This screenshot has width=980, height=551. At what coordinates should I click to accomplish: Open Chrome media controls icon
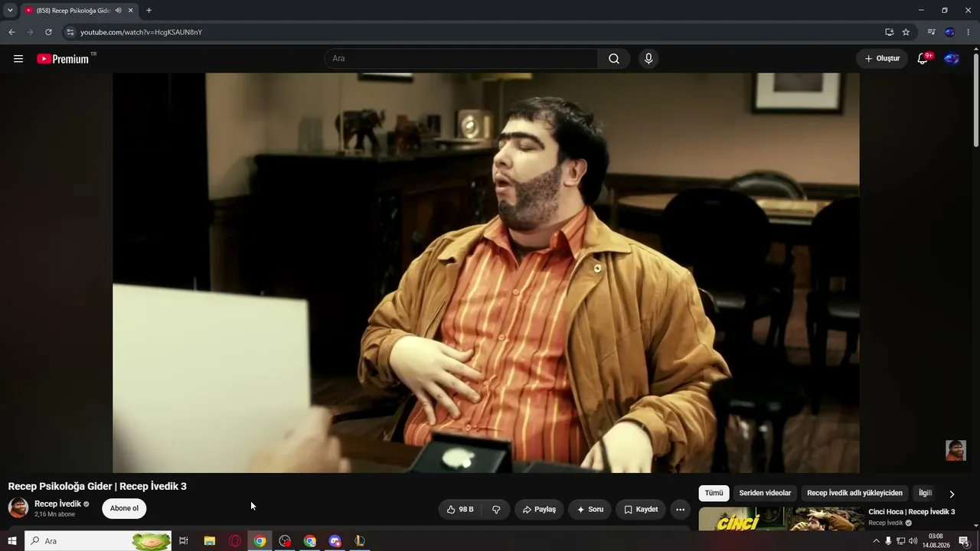click(x=931, y=32)
